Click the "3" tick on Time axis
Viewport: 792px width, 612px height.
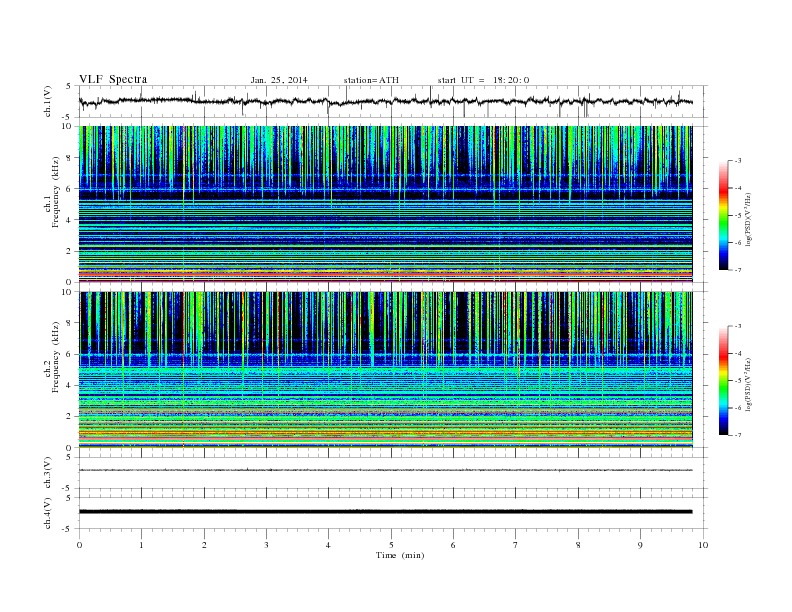[x=266, y=545]
